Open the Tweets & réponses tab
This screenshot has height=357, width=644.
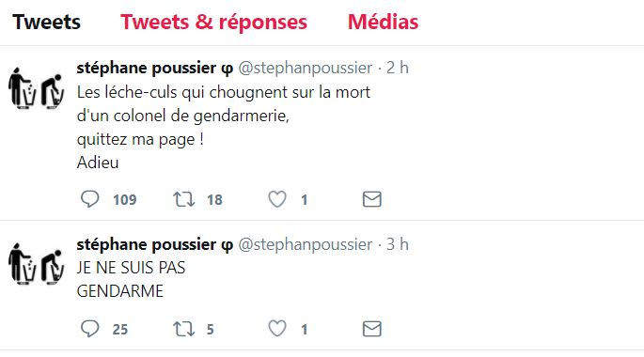[213, 22]
